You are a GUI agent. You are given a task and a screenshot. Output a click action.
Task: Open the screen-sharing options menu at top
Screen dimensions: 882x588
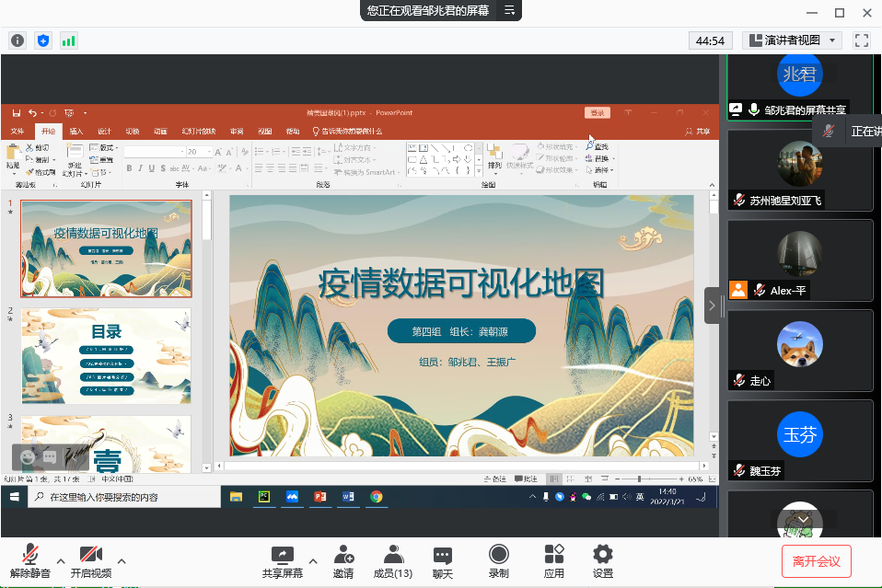coord(509,11)
